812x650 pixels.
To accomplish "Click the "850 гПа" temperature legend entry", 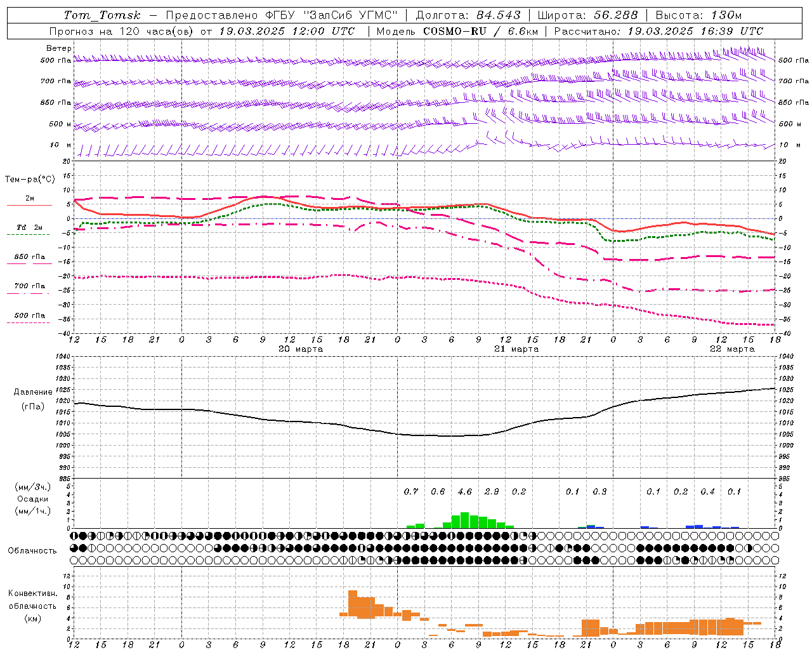I will (x=30, y=257).
